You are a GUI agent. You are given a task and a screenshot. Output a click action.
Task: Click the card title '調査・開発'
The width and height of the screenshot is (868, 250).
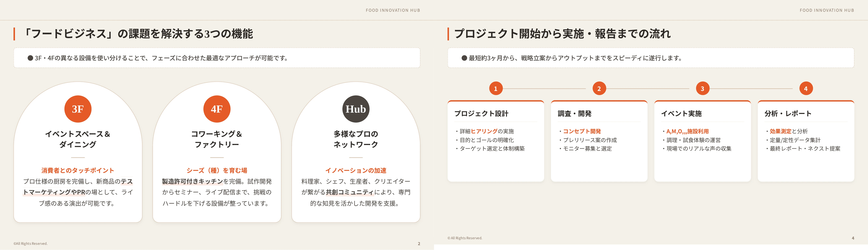[x=574, y=114]
